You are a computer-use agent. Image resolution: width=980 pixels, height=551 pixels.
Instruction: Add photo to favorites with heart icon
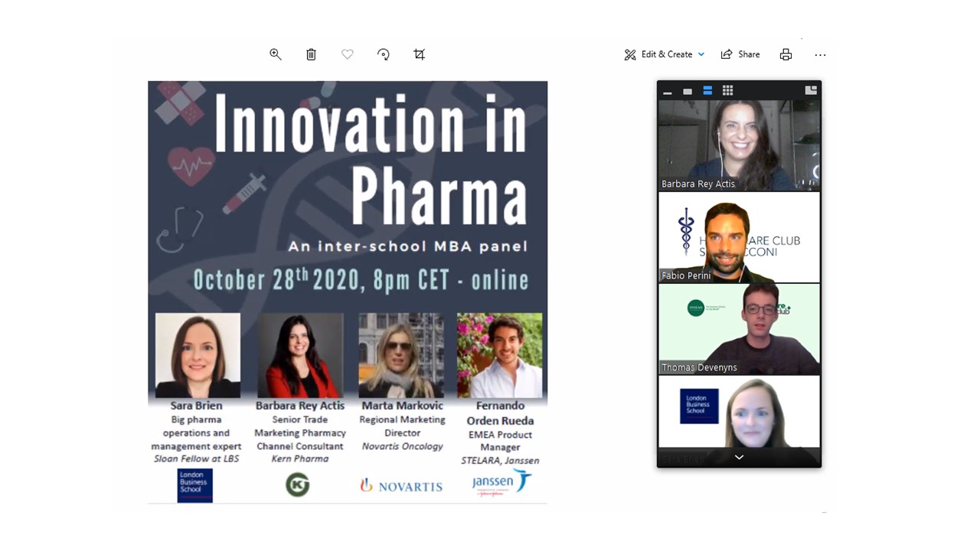(348, 54)
